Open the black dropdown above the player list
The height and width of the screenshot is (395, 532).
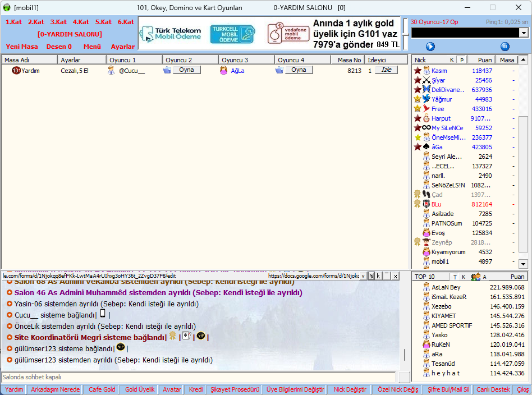(469, 33)
